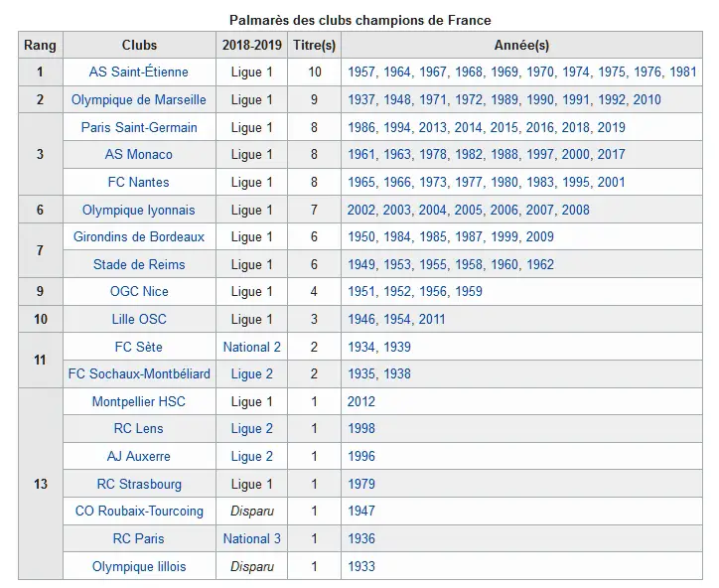719x588 pixels.
Task: Open the FC Sochaux-Montbéliard link
Action: [x=139, y=373]
